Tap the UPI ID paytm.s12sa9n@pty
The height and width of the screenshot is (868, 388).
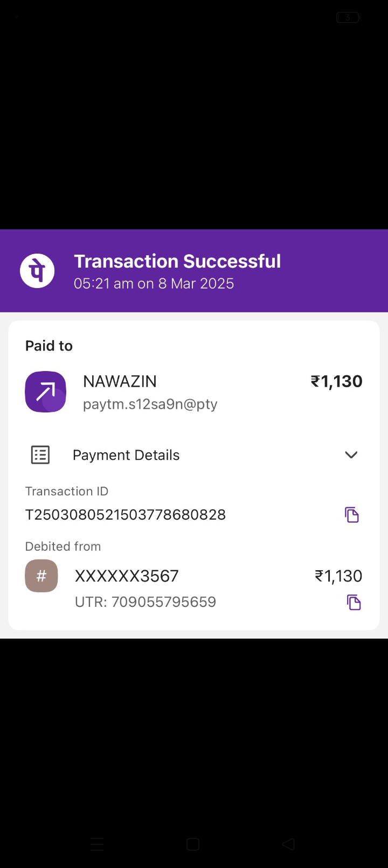coord(150,404)
